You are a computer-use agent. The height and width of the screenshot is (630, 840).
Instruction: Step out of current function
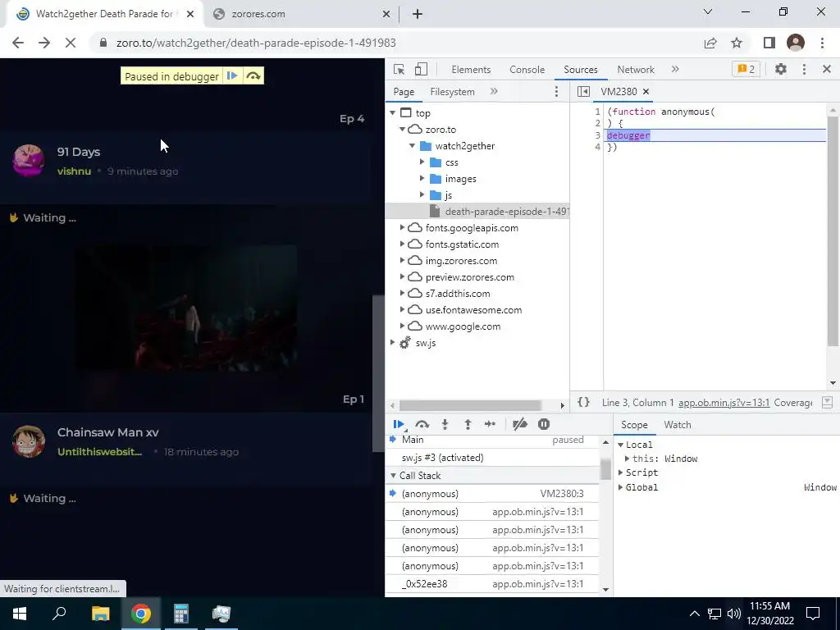point(468,424)
